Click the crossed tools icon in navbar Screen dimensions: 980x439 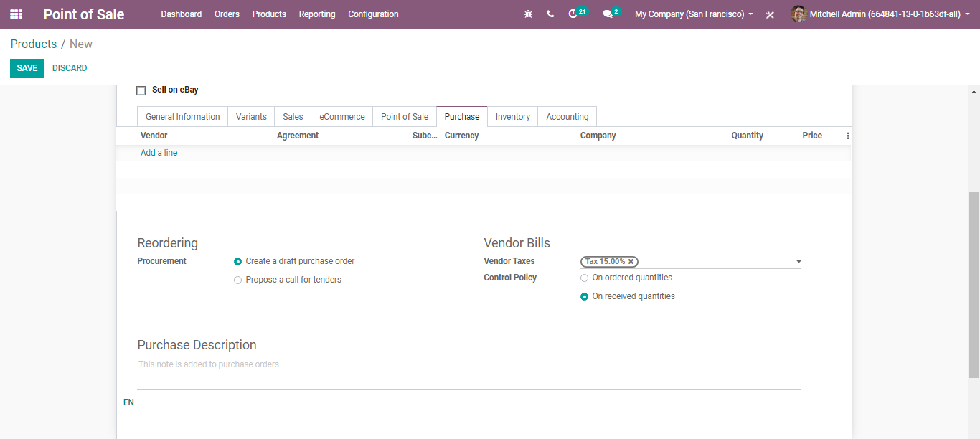[770, 15]
